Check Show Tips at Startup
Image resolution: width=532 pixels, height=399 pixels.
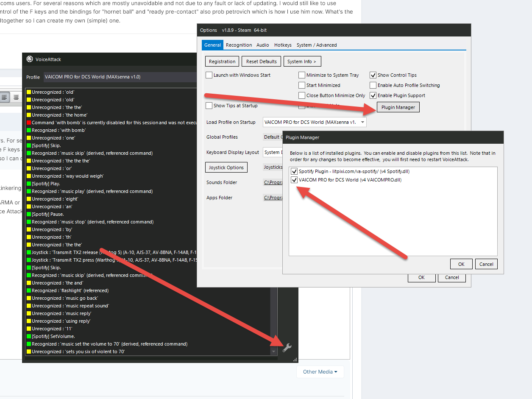(209, 106)
